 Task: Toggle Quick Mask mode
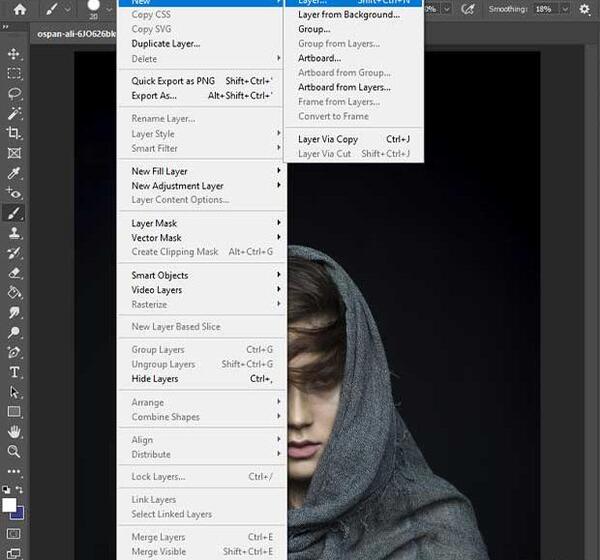14,534
